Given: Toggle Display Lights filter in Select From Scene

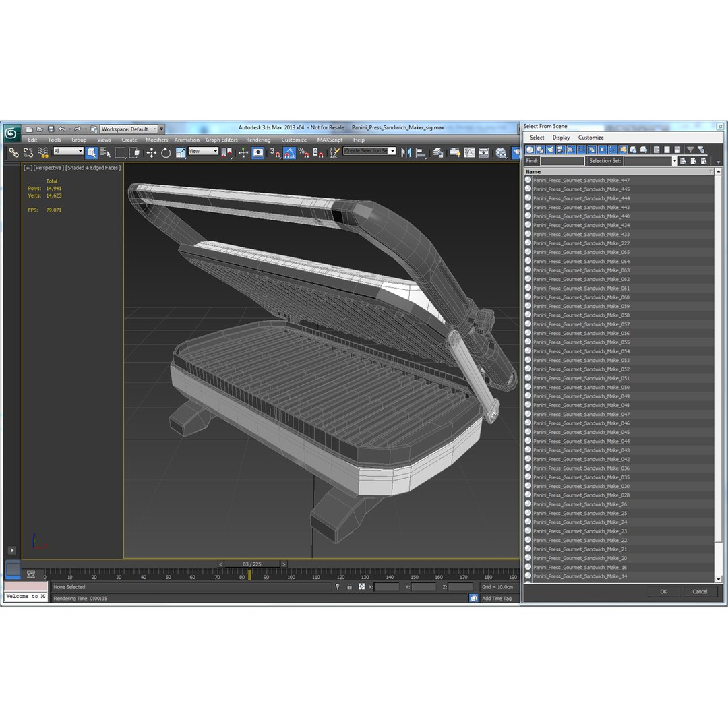Looking at the screenshot, I should [x=550, y=150].
